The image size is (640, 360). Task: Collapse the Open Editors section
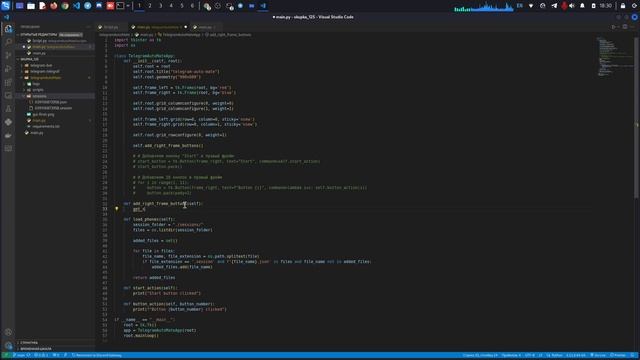pos(39,35)
